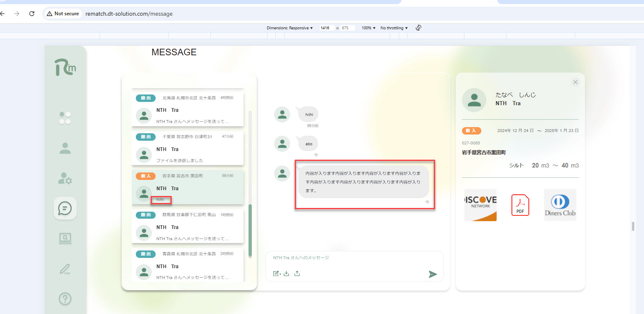Expand the template compose dropdown in message box
Image resolution: width=644 pixels, height=314 pixels.
pos(277,273)
